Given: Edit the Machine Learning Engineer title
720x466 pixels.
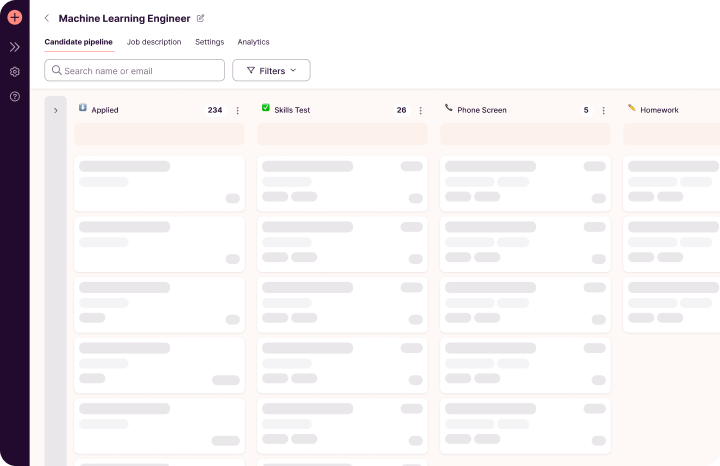Looking at the screenshot, I should click(x=200, y=18).
